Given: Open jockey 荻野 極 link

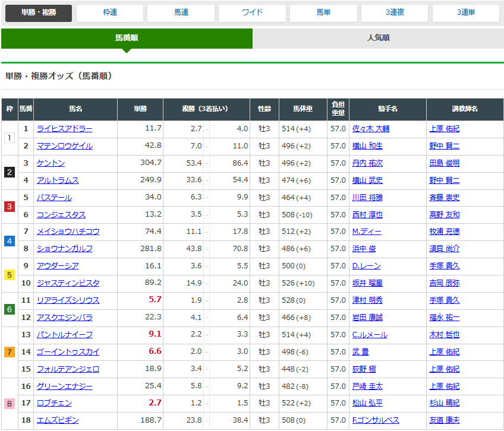Looking at the screenshot, I should 364,369.
